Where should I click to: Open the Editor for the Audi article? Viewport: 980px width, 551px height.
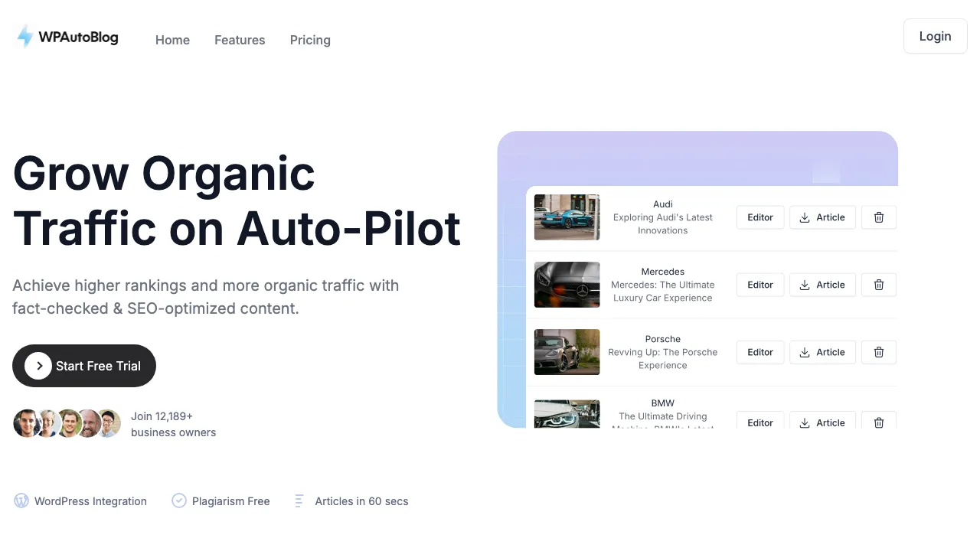point(759,217)
